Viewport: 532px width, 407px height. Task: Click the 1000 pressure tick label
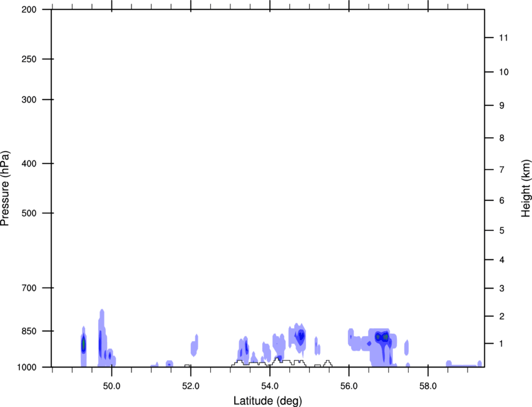tap(27, 367)
